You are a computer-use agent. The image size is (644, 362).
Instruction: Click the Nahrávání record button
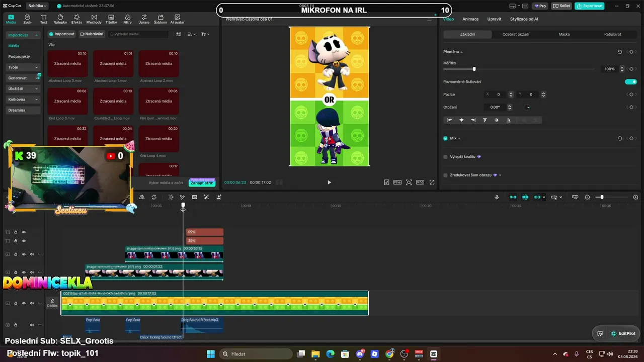coord(92,34)
